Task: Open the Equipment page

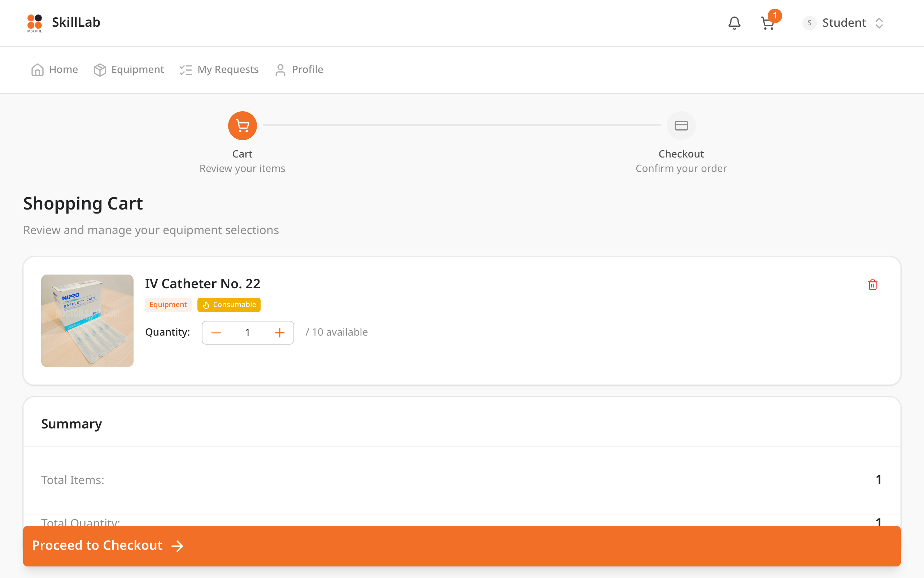Action: [x=128, y=70]
